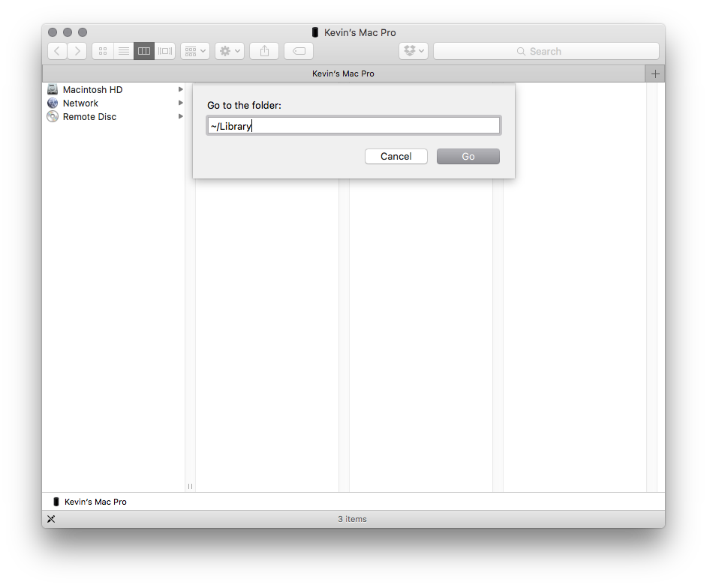Click the Remote Disc icon
This screenshot has width=707, height=588.
tap(53, 117)
